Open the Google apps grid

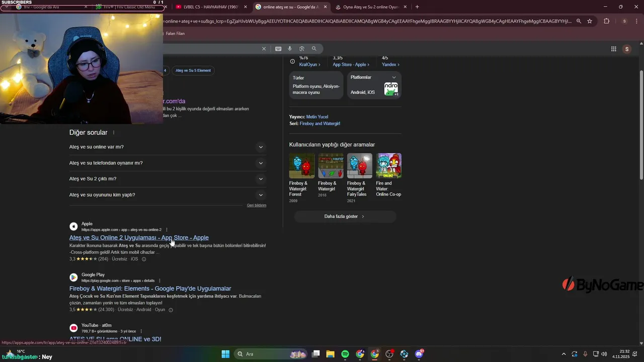pyautogui.click(x=614, y=49)
